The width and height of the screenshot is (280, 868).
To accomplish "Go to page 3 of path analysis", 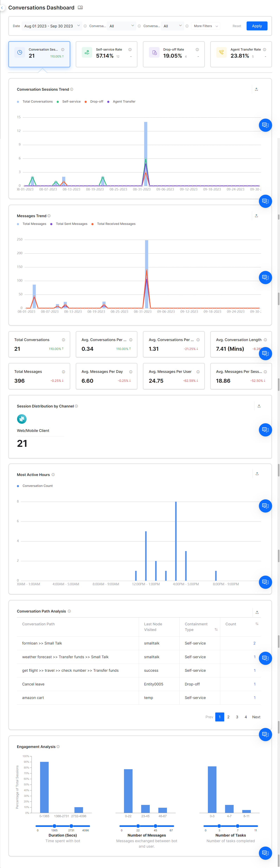I will (237, 717).
